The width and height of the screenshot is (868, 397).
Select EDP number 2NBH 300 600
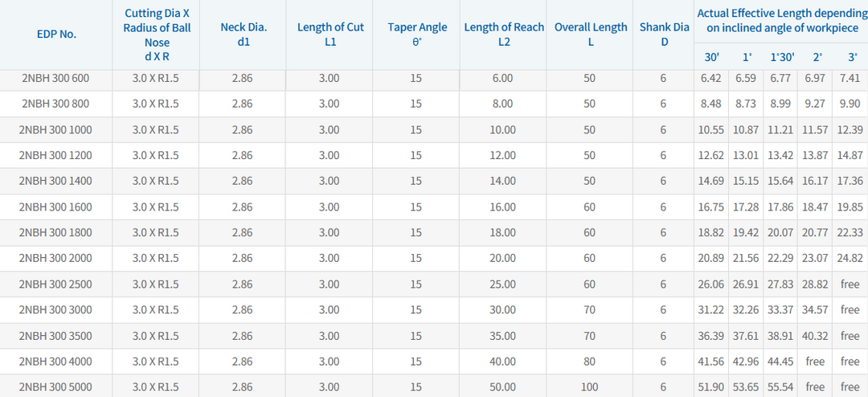[x=55, y=79]
